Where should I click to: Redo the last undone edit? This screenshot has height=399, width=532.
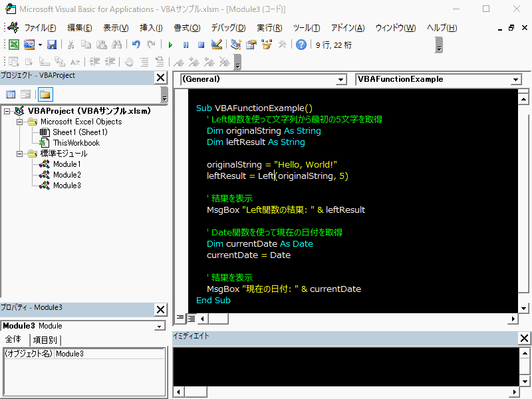pyautogui.click(x=152, y=45)
